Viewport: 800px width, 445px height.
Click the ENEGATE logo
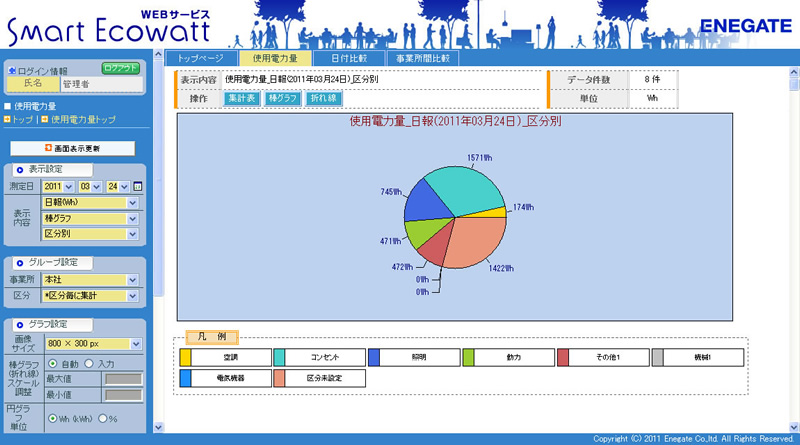pyautogui.click(x=745, y=26)
